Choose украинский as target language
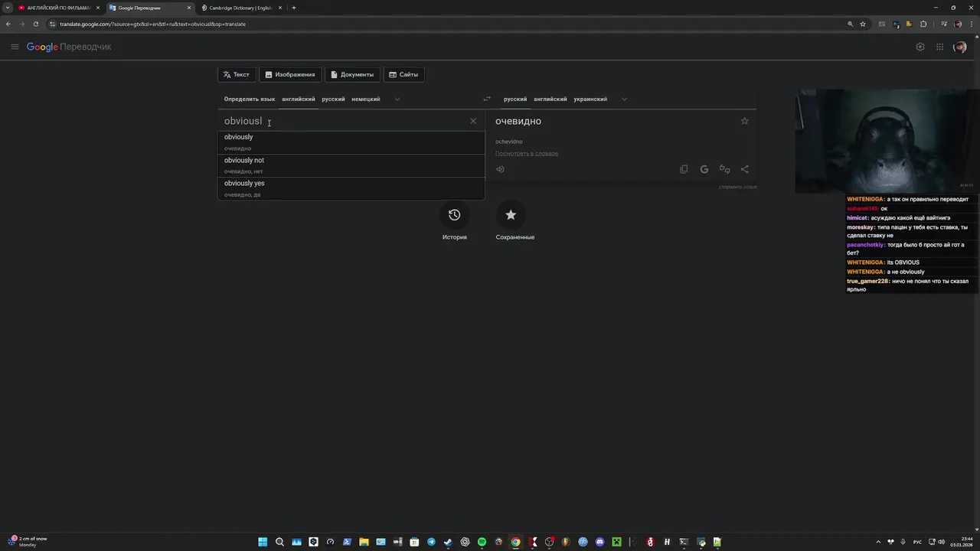Screen dimensions: 980x551 click(590, 99)
